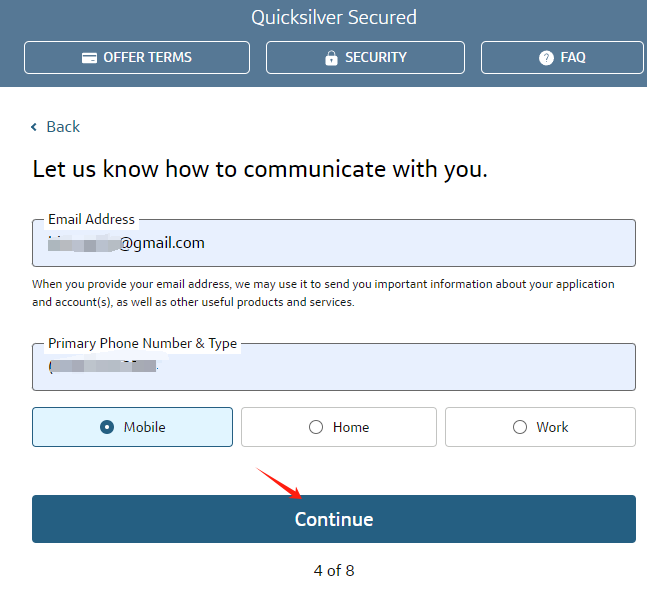Click the gmail.com text in email field
This screenshot has height=589, width=647.
tap(168, 243)
